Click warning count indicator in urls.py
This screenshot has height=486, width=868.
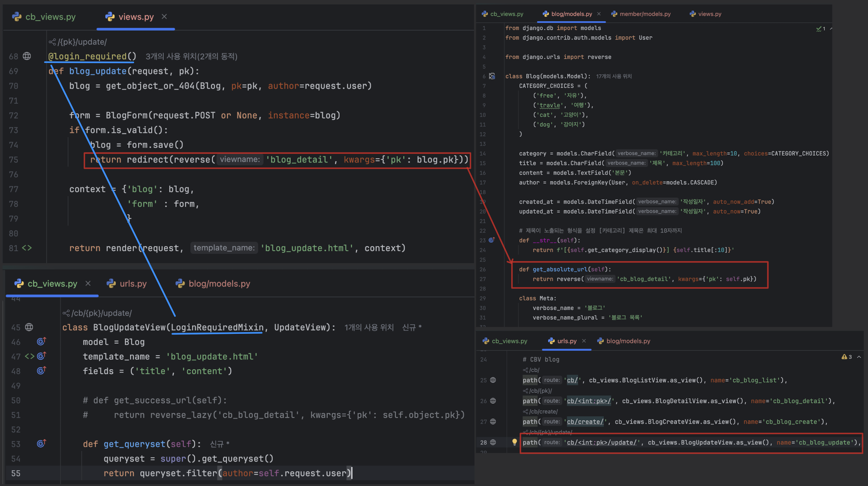[847, 357]
